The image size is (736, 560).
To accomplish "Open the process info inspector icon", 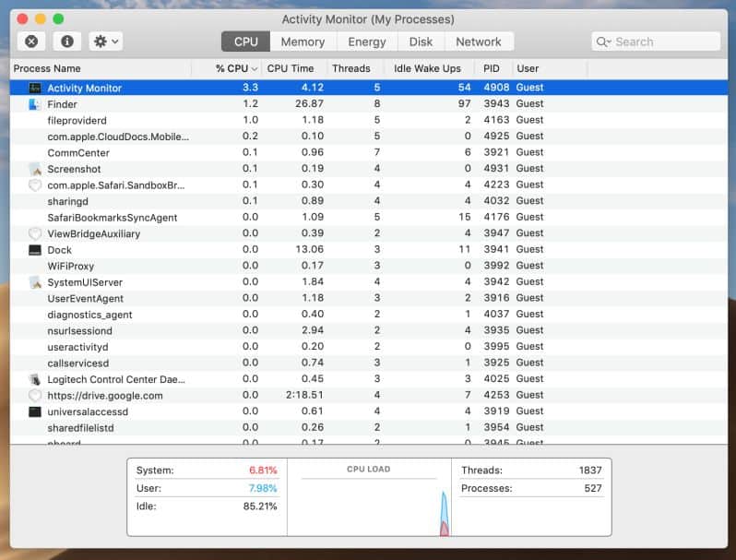I will (67, 42).
